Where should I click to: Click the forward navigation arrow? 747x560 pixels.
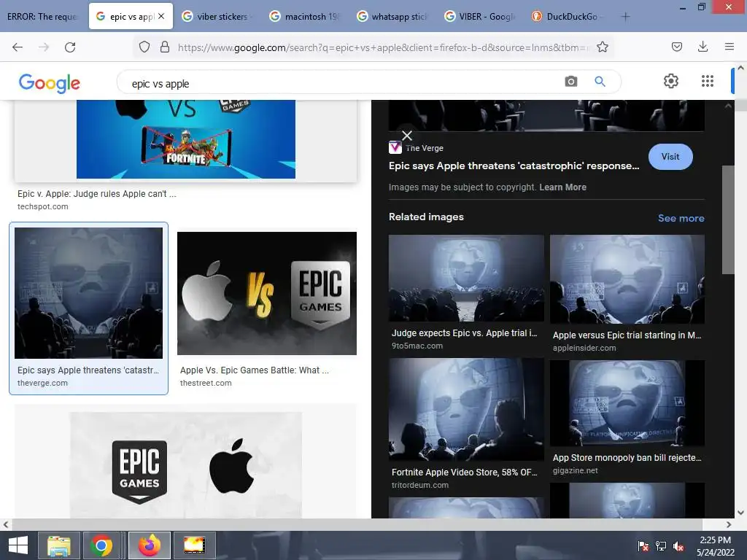click(x=44, y=47)
